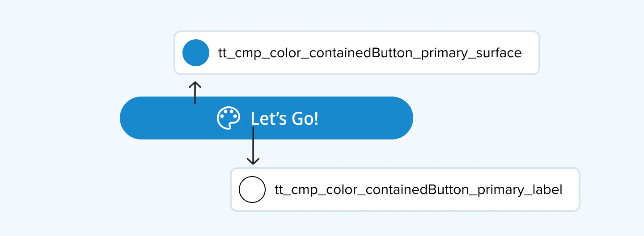Select the primary_surface token card

tap(357, 53)
